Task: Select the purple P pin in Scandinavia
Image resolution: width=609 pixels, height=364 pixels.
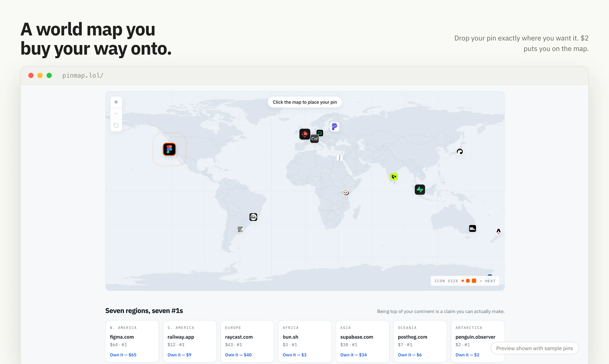Action: click(x=334, y=127)
